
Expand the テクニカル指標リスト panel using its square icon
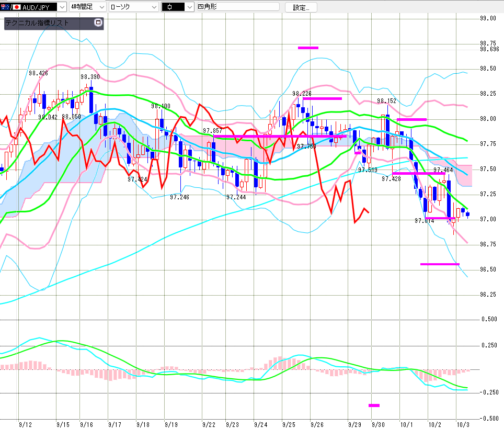(97, 22)
